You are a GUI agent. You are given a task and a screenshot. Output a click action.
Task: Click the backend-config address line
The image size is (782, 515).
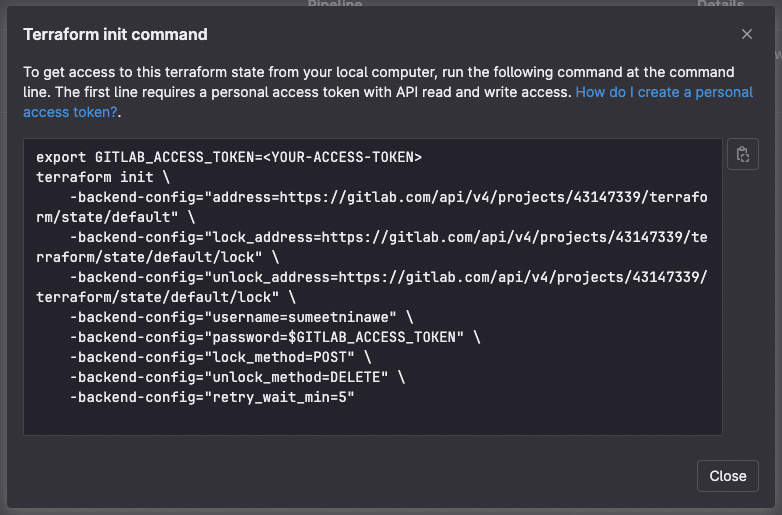(388, 197)
